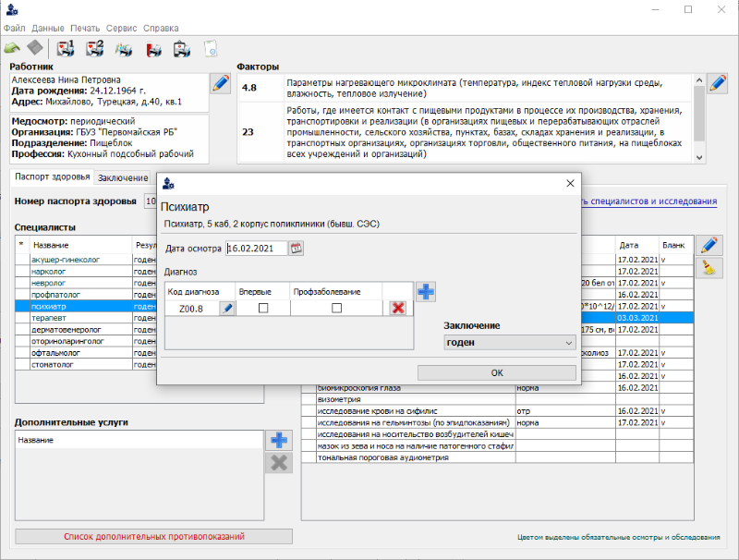Image resolution: width=739 pixels, height=560 pixels.
Task: Click the toolbar print icon numbered 1
Action: (x=66, y=48)
